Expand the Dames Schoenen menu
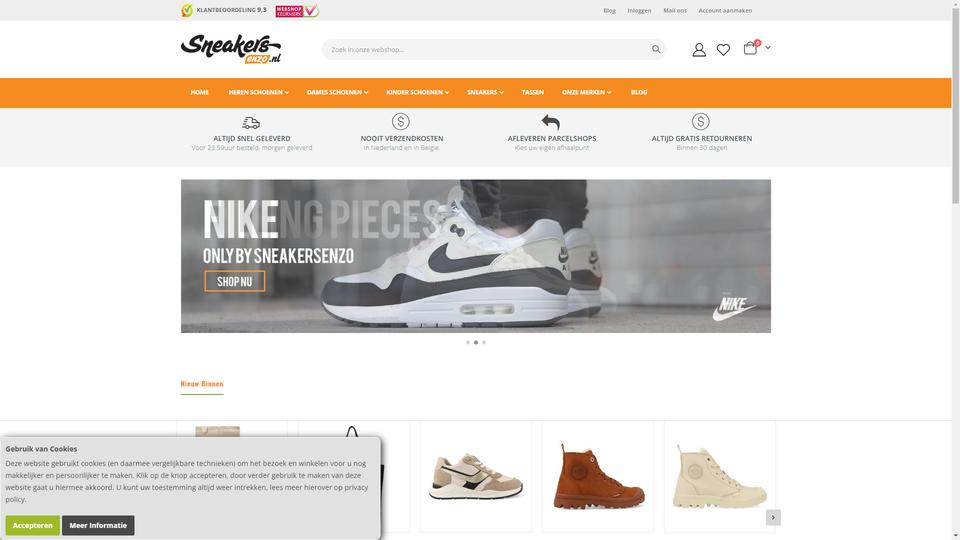Screen dimensions: 960x540 pos(337,92)
